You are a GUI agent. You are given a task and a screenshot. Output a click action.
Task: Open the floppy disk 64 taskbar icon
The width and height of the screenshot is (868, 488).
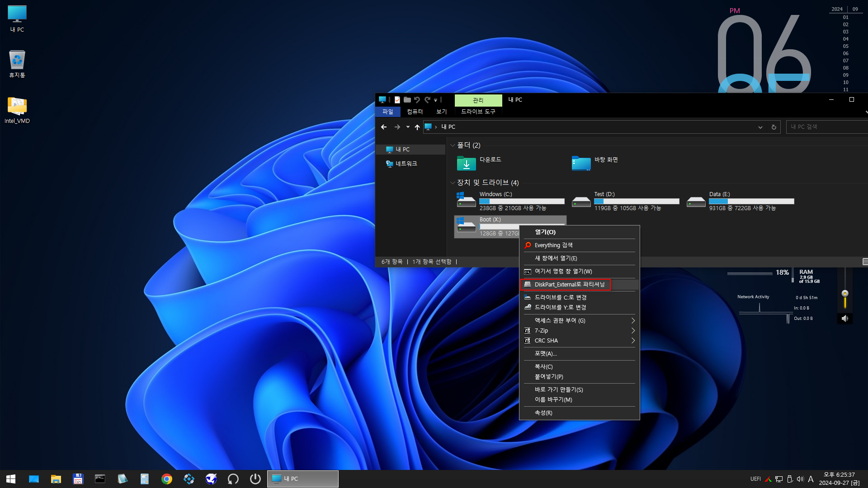(x=78, y=479)
